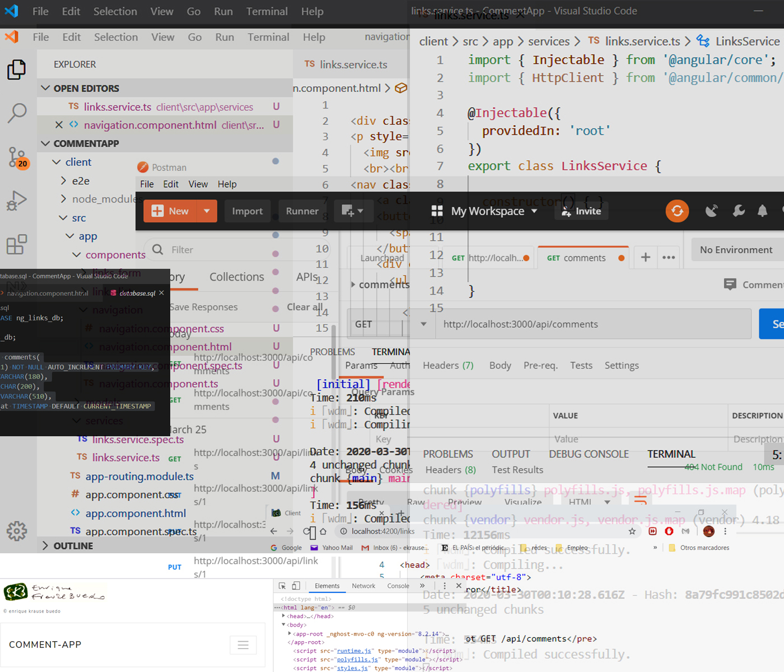Open the Selection menu in top title bar
The height and width of the screenshot is (672, 784).
[x=115, y=11]
